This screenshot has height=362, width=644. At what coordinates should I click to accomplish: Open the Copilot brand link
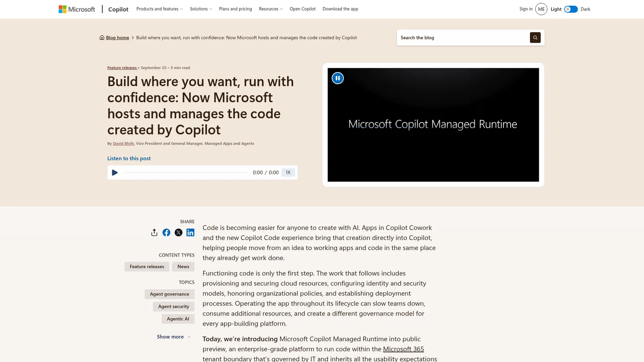click(118, 9)
